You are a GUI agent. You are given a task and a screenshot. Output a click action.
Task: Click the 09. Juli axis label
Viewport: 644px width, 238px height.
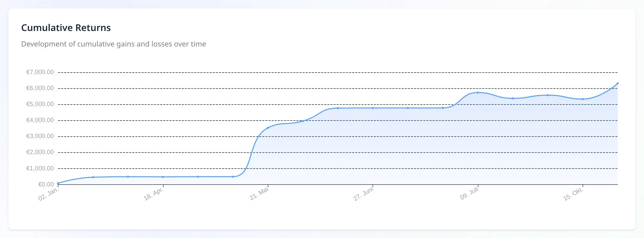click(469, 193)
